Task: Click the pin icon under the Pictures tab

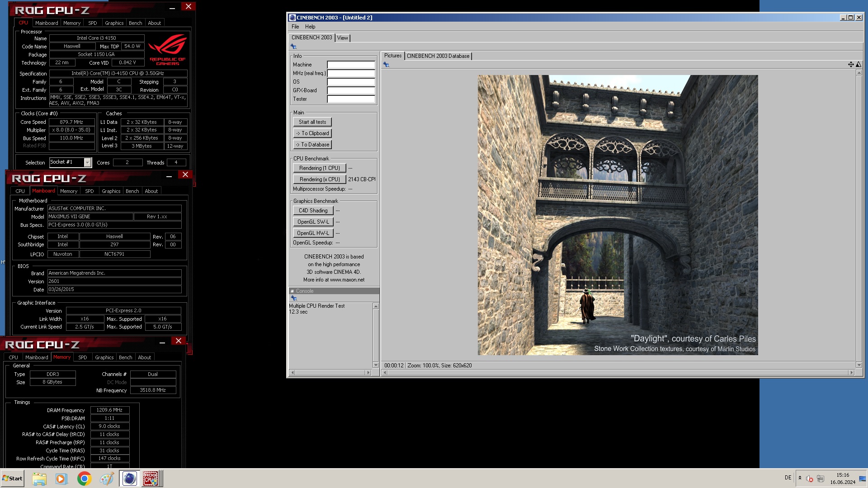Action: pyautogui.click(x=386, y=65)
